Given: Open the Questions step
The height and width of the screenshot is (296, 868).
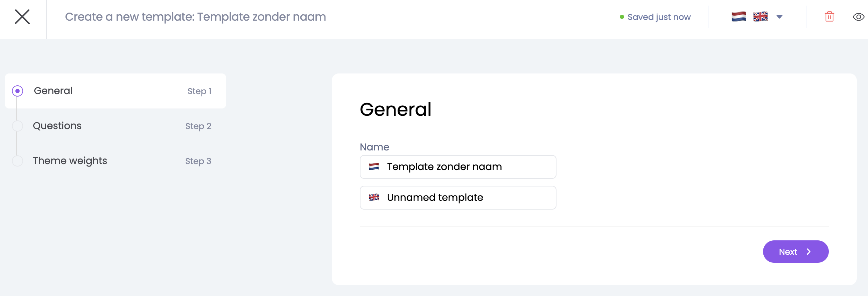Looking at the screenshot, I should tap(57, 126).
